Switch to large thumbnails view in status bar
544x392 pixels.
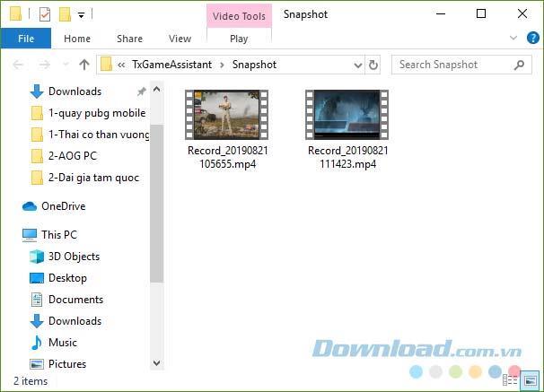[529, 381]
